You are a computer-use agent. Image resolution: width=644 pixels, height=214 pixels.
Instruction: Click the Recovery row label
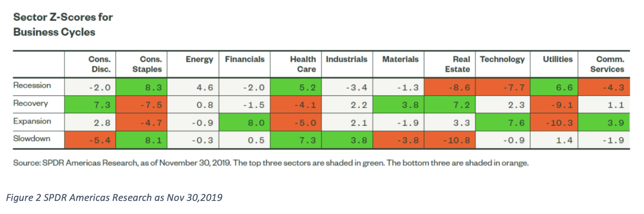[31, 103]
